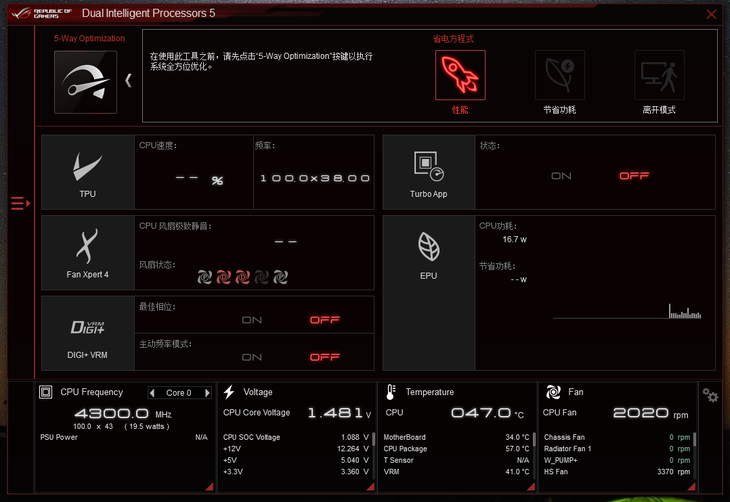
Task: Click the fifth fan status icon
Action: click(280, 277)
